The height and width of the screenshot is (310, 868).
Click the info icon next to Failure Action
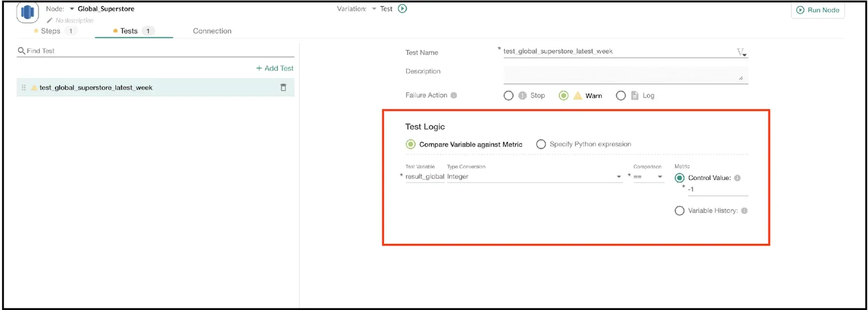pos(454,95)
